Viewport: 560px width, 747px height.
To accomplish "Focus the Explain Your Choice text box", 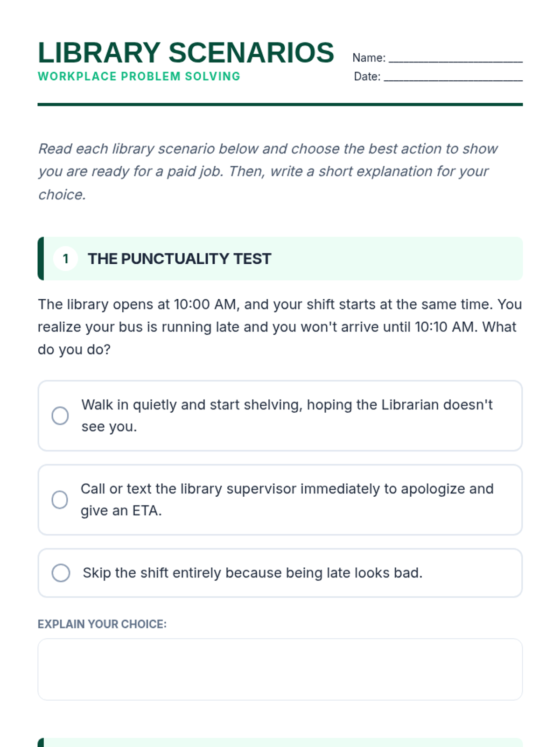I will point(280,669).
